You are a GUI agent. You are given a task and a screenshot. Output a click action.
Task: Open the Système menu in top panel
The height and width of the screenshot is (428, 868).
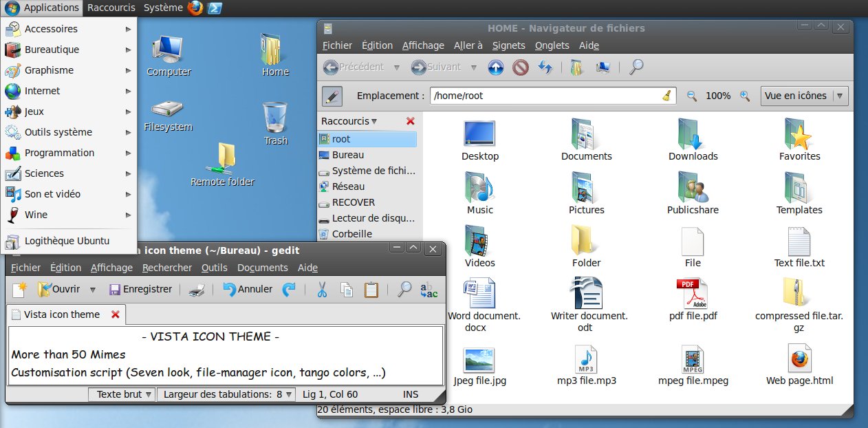click(x=163, y=8)
